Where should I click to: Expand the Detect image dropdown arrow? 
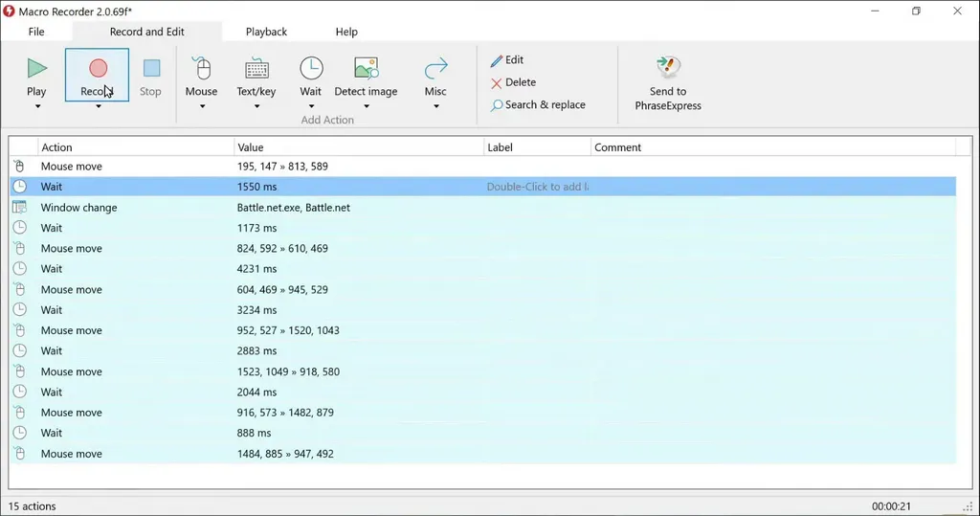click(367, 106)
